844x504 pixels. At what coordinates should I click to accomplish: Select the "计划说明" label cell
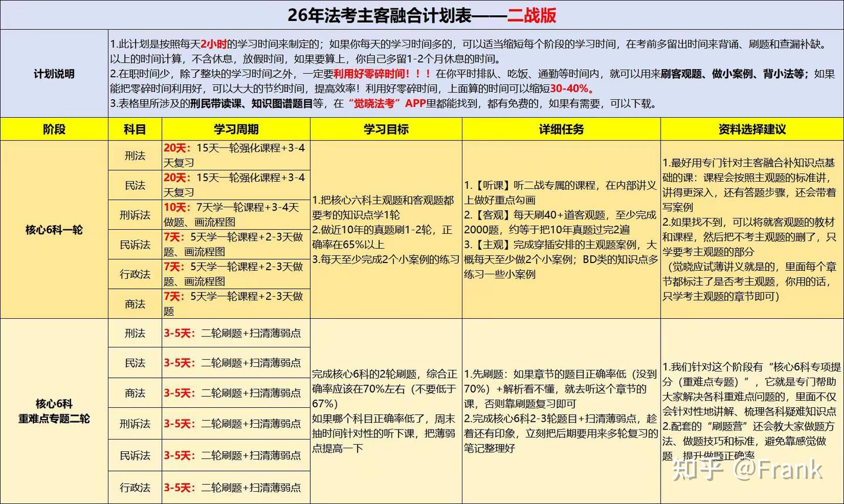pos(54,74)
